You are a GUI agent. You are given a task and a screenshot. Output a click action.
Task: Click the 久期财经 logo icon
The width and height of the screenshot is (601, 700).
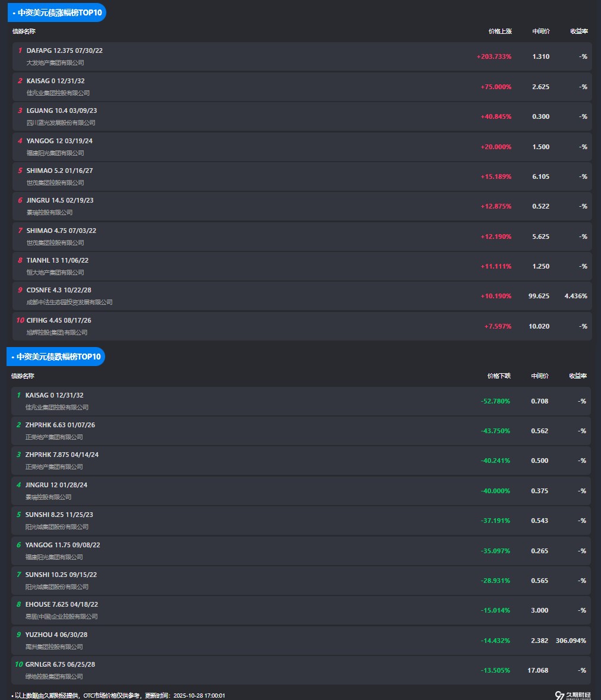point(559,695)
